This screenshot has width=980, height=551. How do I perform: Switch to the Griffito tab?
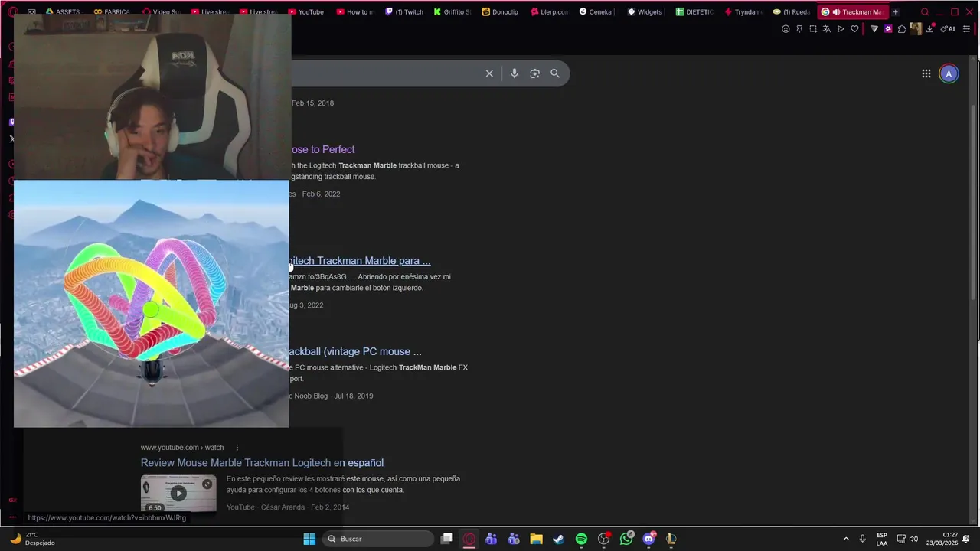pos(452,12)
